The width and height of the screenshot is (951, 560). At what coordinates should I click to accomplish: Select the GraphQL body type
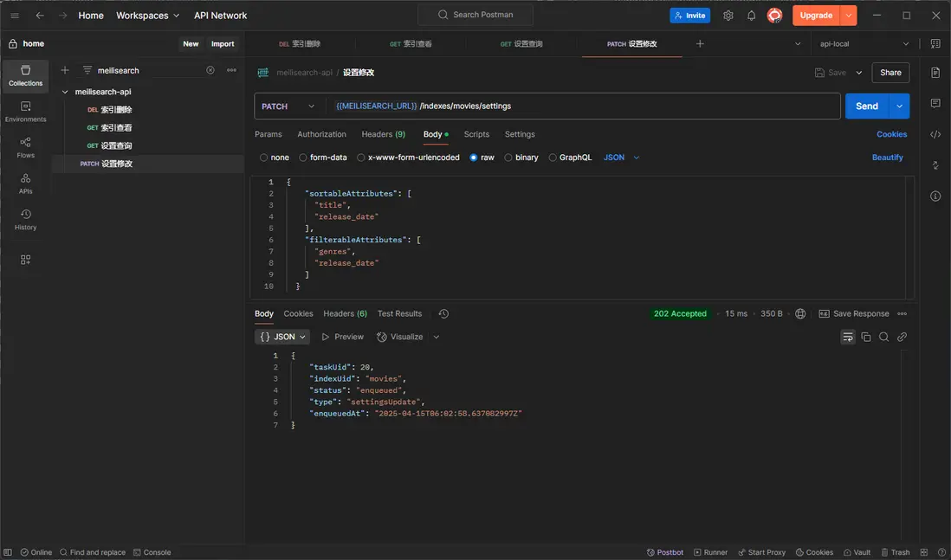(570, 158)
